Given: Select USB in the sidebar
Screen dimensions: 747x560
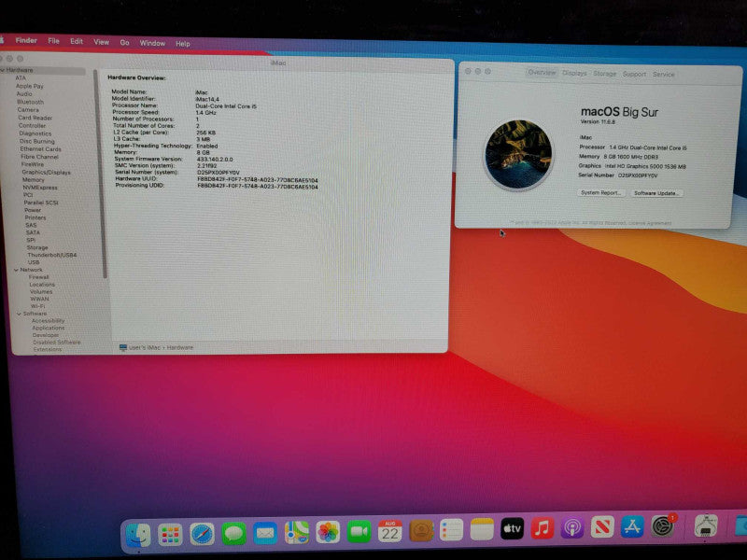Looking at the screenshot, I should [34, 262].
